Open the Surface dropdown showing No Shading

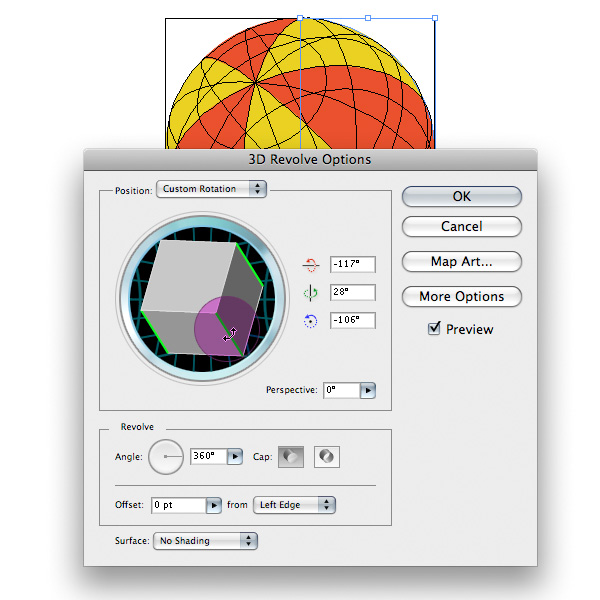click(x=205, y=541)
